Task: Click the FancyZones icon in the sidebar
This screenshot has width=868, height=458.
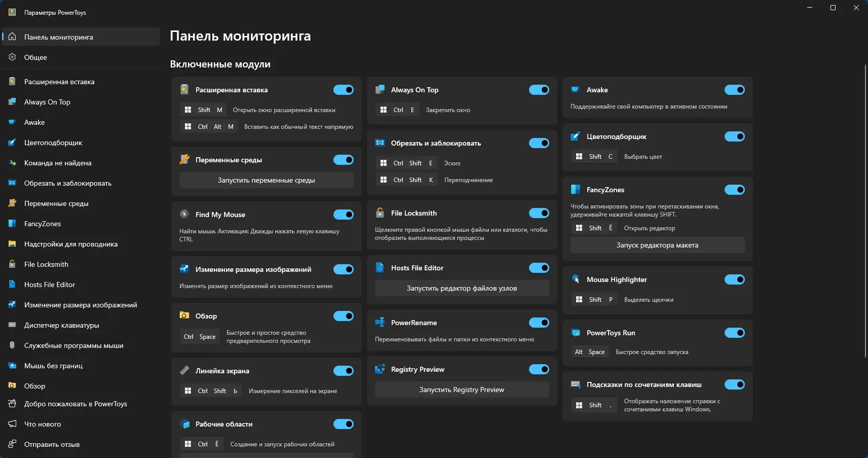Action: (x=12, y=224)
